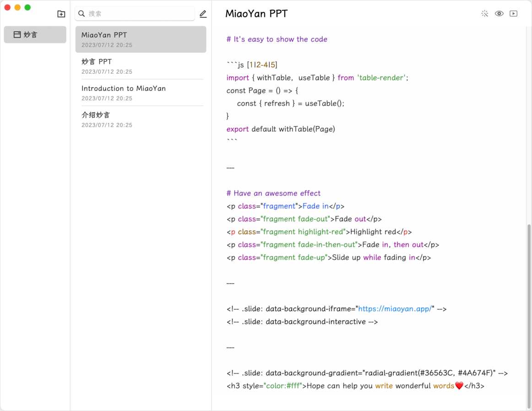Image resolution: width=532 pixels, height=411 pixels.
Task: Click the format sparkle icon in toolbar
Action: [484, 14]
